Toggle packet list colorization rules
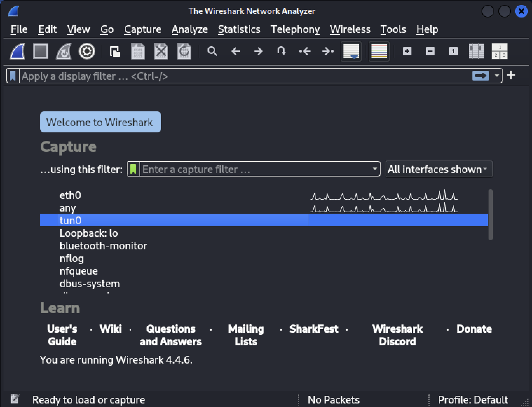 pyautogui.click(x=379, y=51)
